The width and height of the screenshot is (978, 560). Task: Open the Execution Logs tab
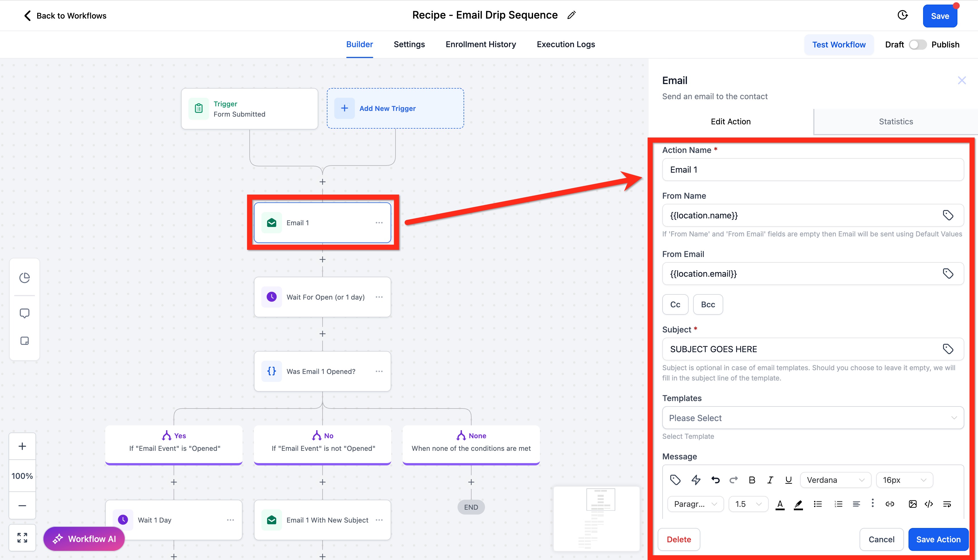click(566, 44)
